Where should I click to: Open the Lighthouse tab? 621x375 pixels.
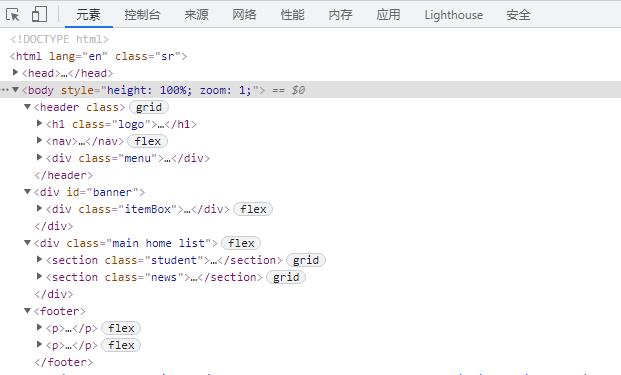pos(453,15)
